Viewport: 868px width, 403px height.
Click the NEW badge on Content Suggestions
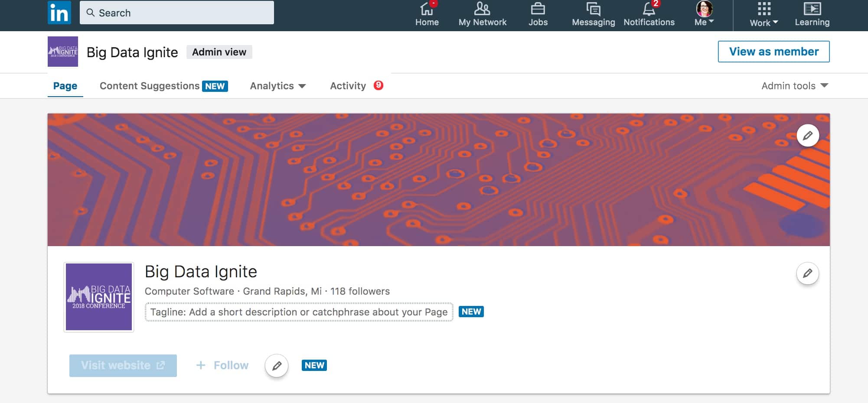(215, 86)
